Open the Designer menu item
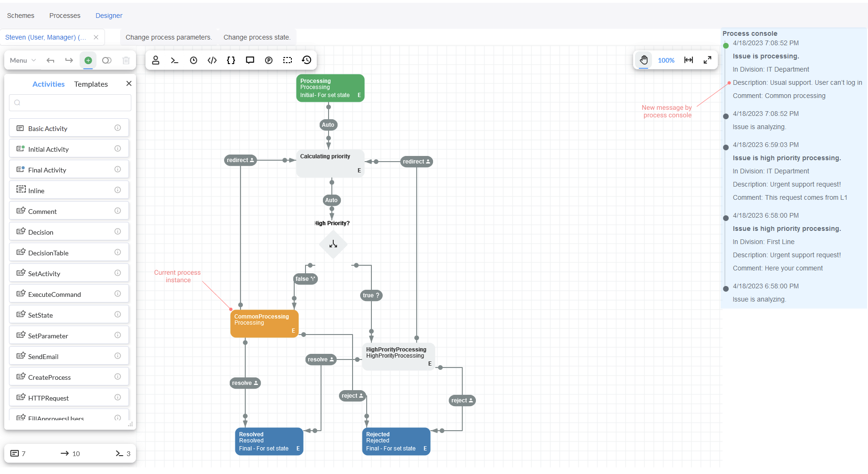Viewport: 868px width, 474px height. (x=109, y=16)
